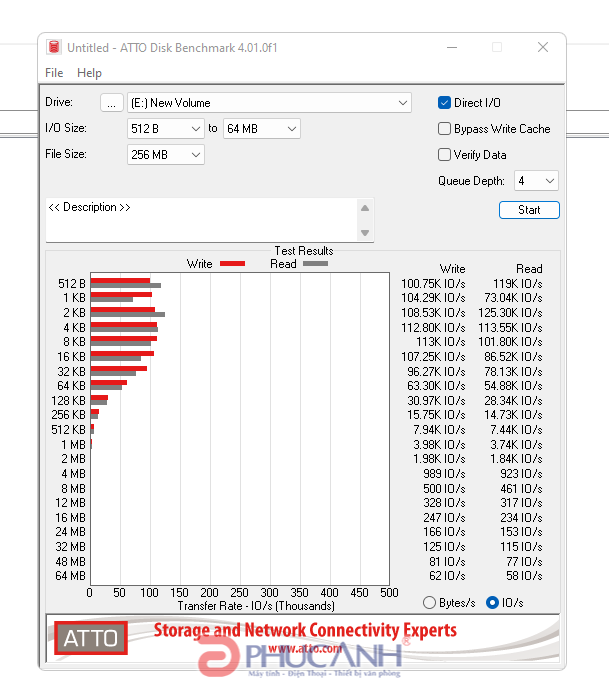Click the 73.04K IO/s read value

pyautogui.click(x=513, y=298)
